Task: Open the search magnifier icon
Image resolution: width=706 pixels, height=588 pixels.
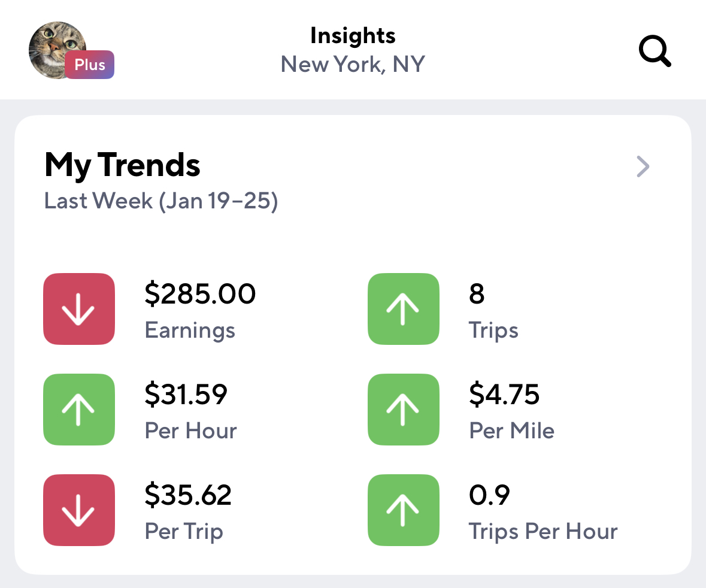Action: (655, 51)
